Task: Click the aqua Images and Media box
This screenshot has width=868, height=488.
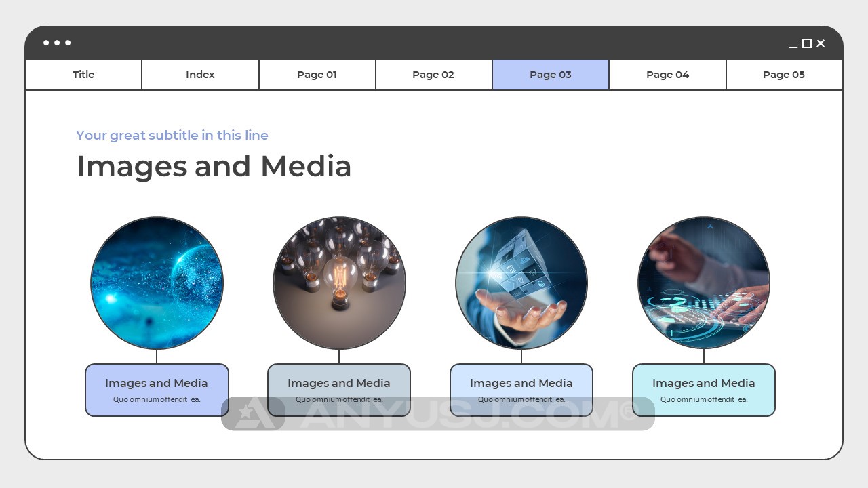Action: click(x=704, y=390)
